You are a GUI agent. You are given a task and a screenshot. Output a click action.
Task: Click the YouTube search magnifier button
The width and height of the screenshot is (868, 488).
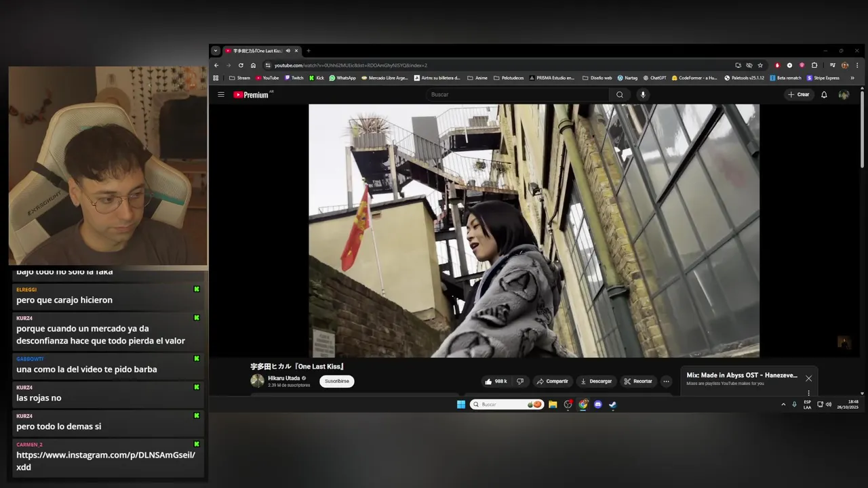tap(619, 94)
